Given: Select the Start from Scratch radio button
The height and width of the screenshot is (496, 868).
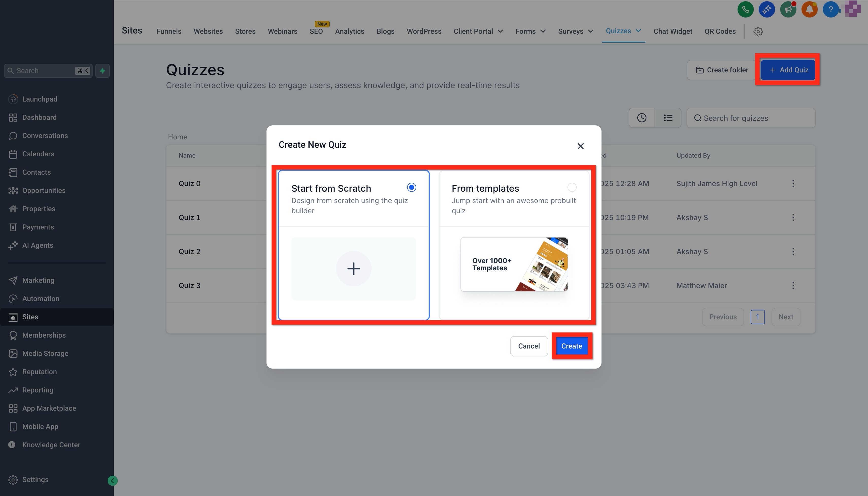Looking at the screenshot, I should [x=411, y=187].
